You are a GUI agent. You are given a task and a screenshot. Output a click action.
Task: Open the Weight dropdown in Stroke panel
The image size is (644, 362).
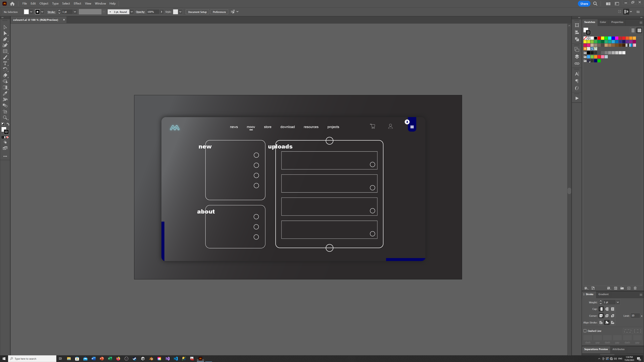click(618, 302)
